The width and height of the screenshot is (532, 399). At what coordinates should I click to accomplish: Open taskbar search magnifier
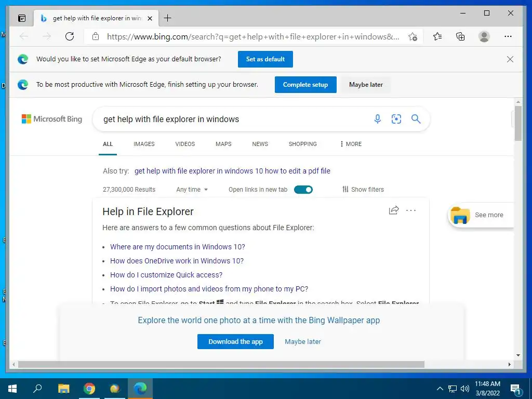(37, 389)
